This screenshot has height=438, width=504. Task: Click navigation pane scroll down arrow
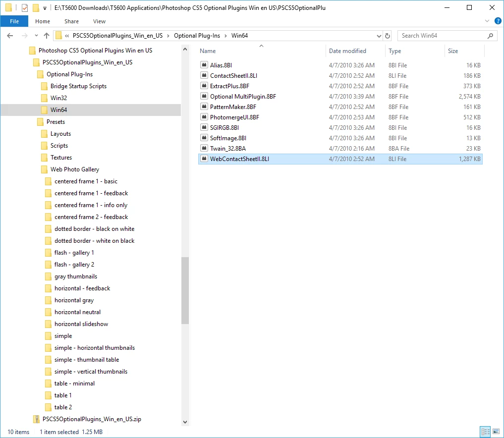[185, 422]
